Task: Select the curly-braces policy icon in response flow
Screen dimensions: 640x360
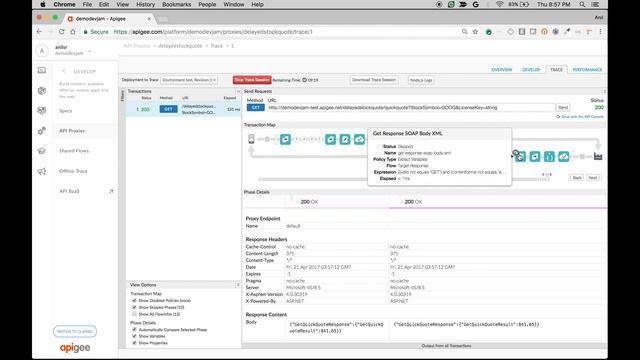Action: coord(549,156)
